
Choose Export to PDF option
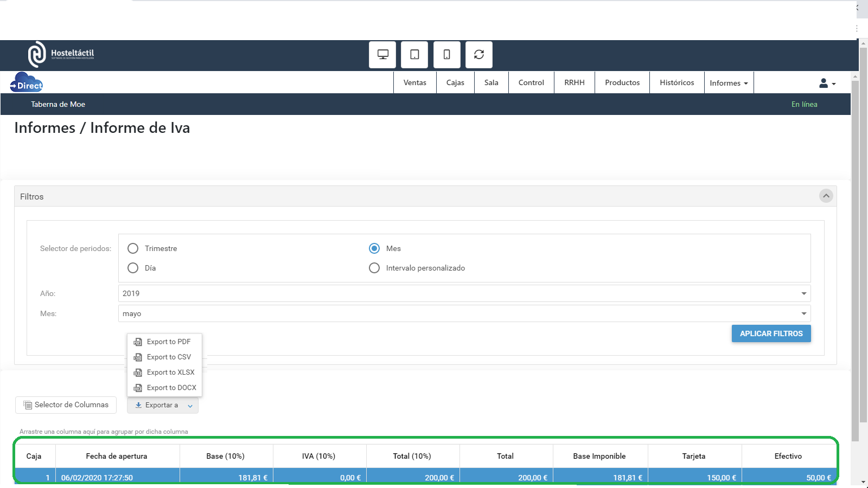[x=168, y=342]
